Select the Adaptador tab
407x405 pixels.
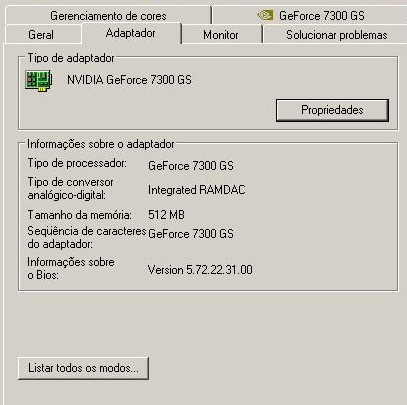point(131,33)
